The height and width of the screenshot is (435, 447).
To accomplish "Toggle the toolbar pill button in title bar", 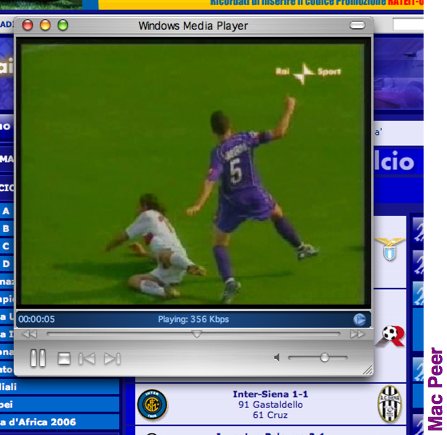I will click(357, 25).
